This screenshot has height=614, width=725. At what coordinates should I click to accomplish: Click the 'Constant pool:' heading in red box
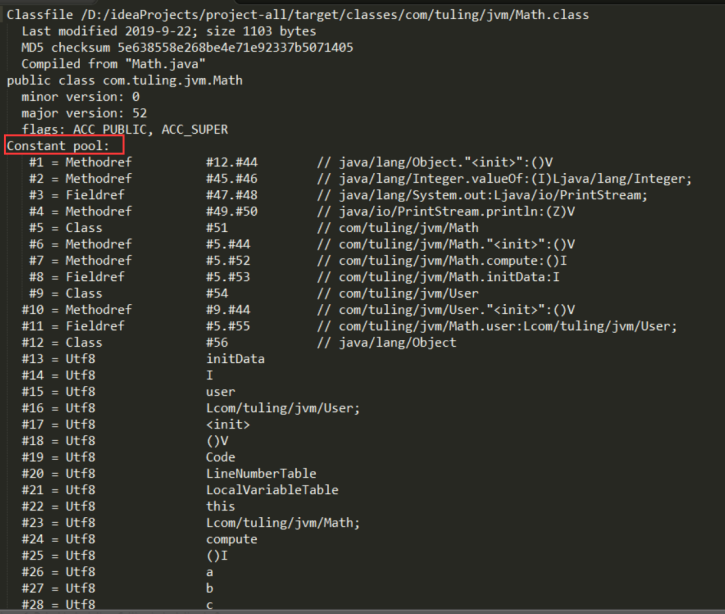(x=58, y=146)
